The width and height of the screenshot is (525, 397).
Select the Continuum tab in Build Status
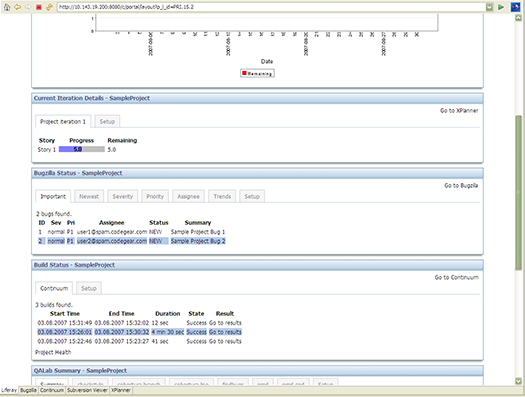pyautogui.click(x=54, y=288)
